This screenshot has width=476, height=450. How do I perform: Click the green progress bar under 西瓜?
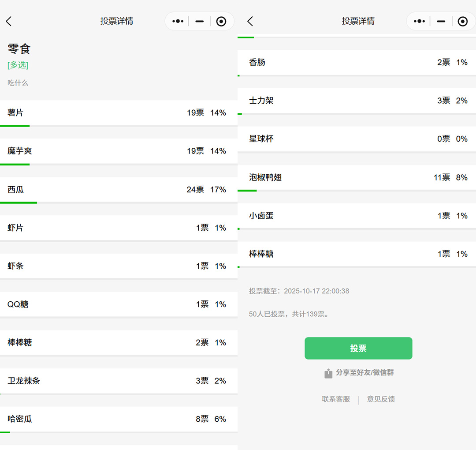point(19,202)
